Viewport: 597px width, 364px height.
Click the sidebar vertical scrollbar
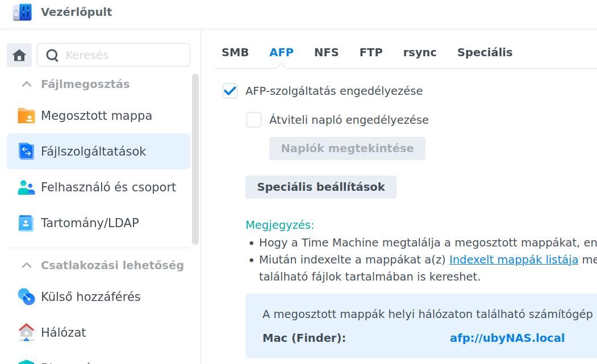pyautogui.click(x=195, y=159)
